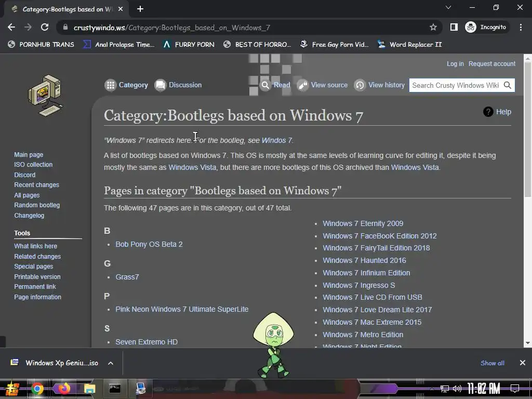
Task: Open the Bob Pony OS Beta 2 page
Action: [149, 244]
